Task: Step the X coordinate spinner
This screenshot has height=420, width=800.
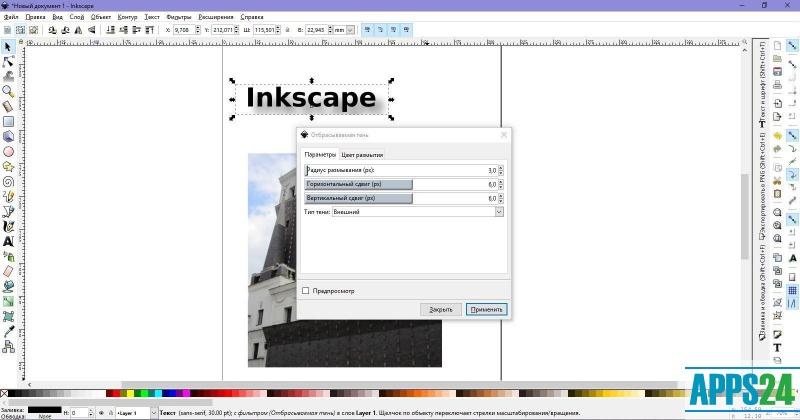Action: pyautogui.click(x=197, y=30)
